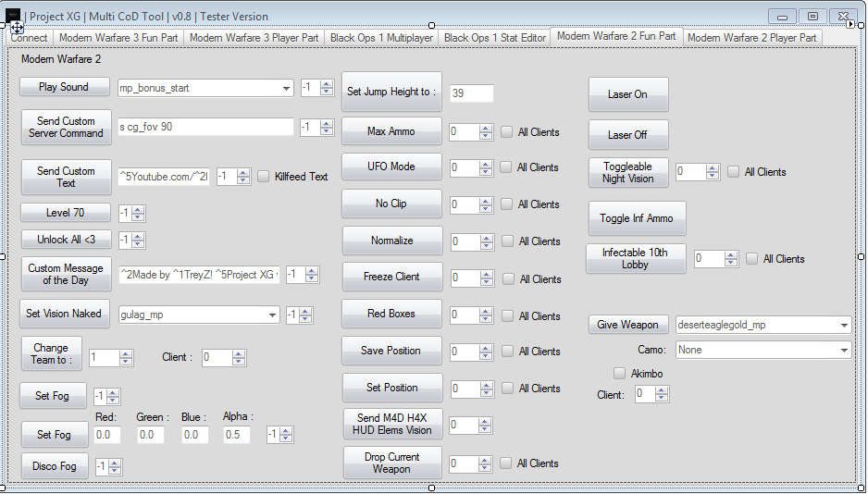Focus the Alpha fog value field
The width and height of the screenshot is (868, 494).
[x=236, y=435]
